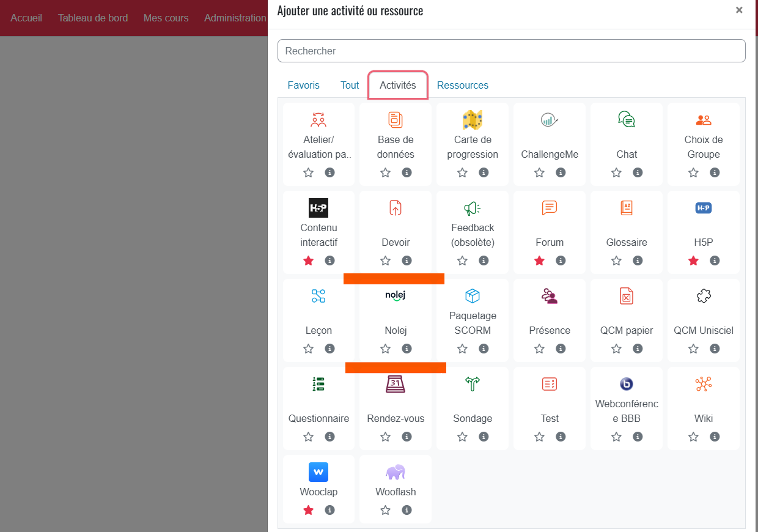Add a Chat activity via its icon
This screenshot has height=532, width=758.
coord(627,120)
